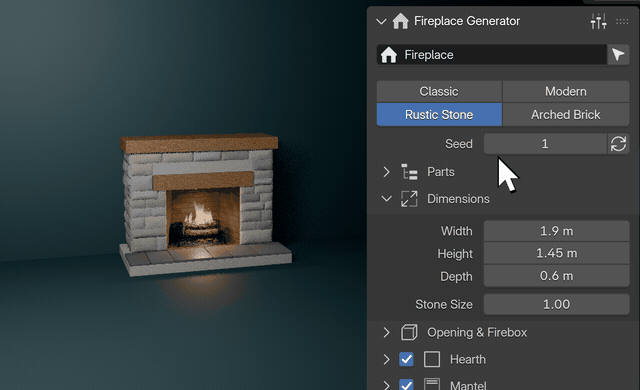Click the randomize seed refresh icon
640x390 pixels.
pos(618,144)
